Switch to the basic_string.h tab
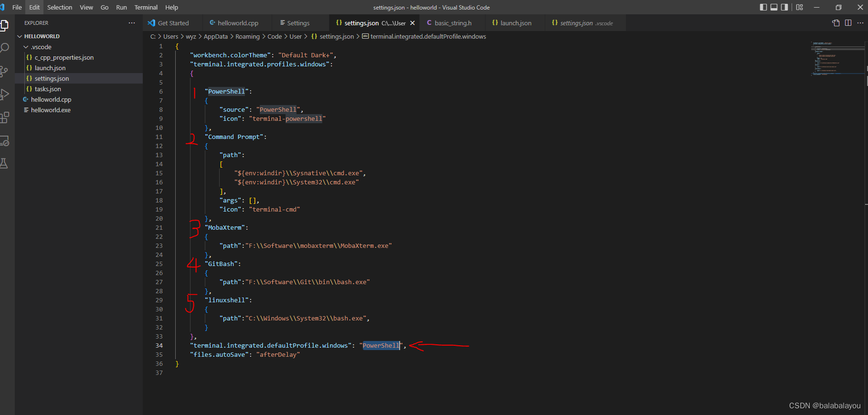 (453, 23)
